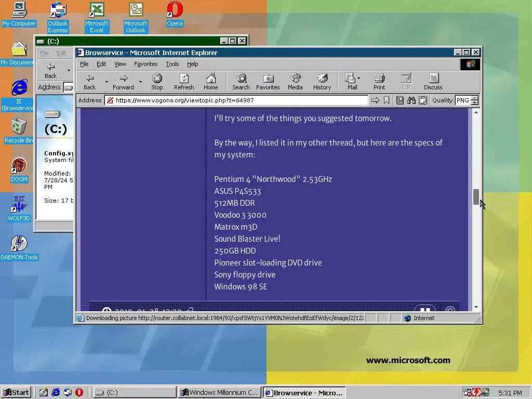Click Back button in the (C:) window
The image size is (532, 399).
(50, 71)
